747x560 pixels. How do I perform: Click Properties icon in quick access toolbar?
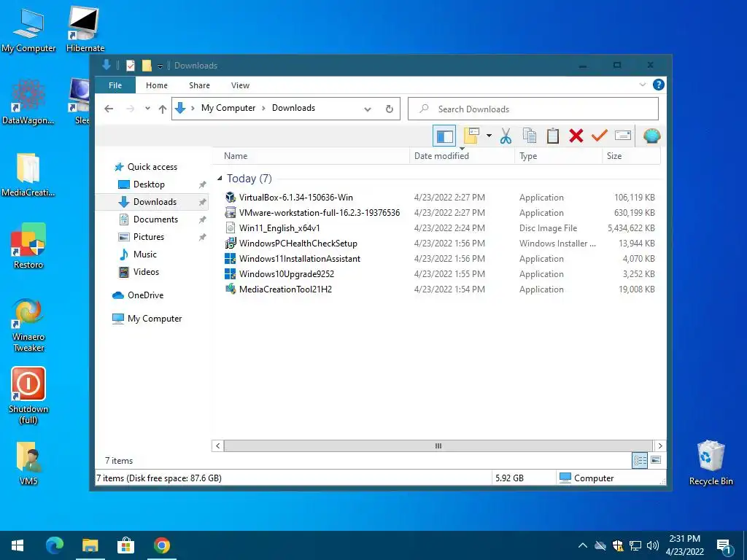[x=130, y=66]
